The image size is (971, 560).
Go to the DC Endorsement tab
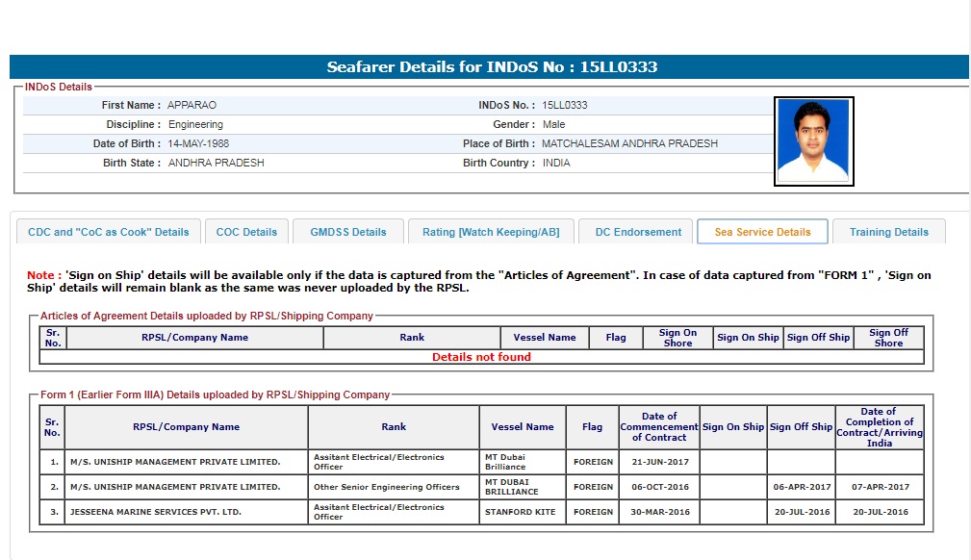637,232
